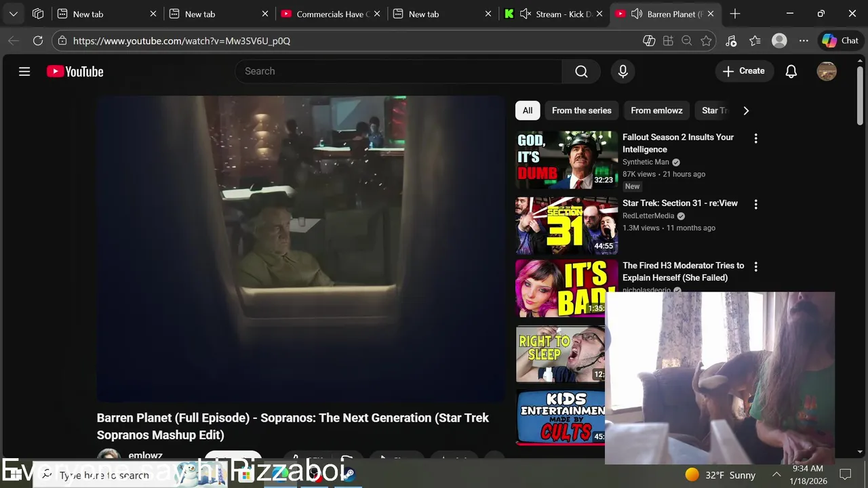
Task: Open the Windows notification center icon
Action: coord(846,475)
